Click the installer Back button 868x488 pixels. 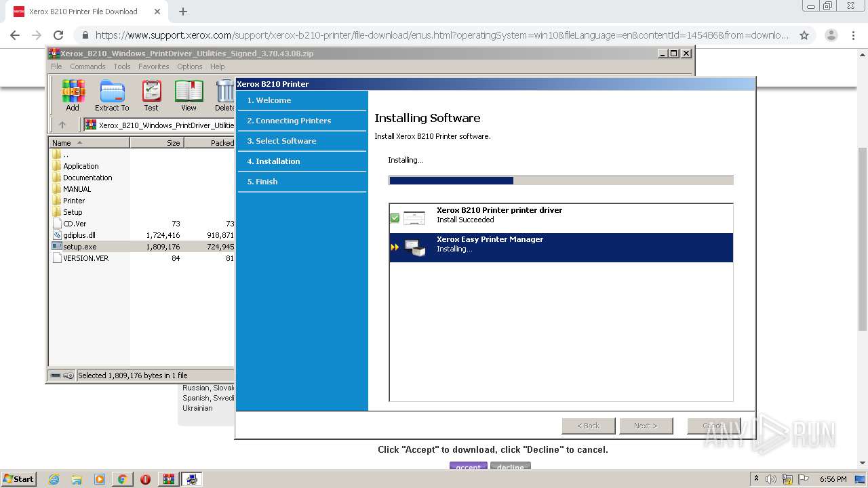tap(589, 426)
